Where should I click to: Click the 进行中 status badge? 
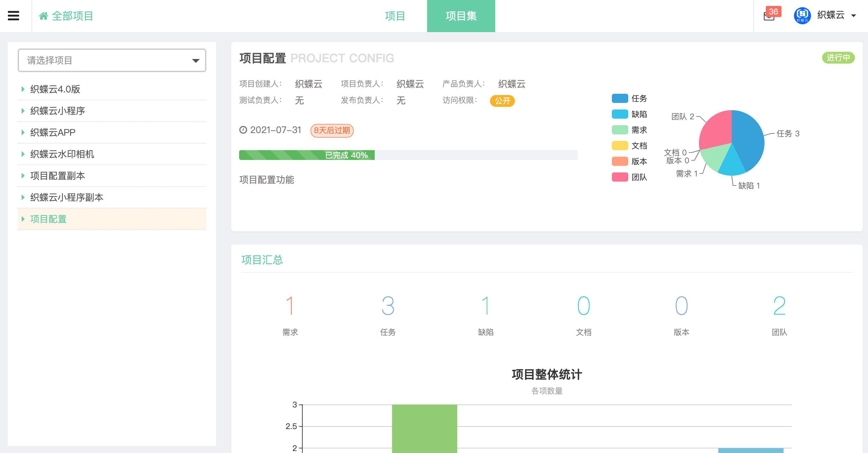click(x=838, y=58)
